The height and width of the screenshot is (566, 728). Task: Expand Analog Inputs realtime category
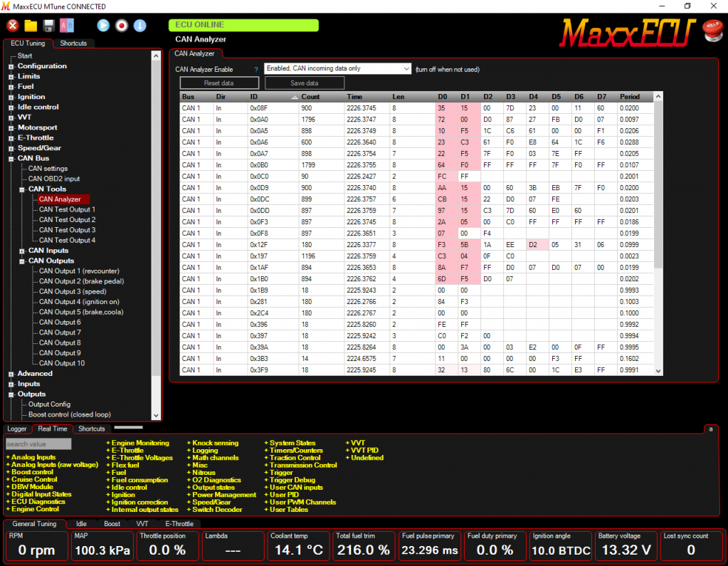point(31,457)
